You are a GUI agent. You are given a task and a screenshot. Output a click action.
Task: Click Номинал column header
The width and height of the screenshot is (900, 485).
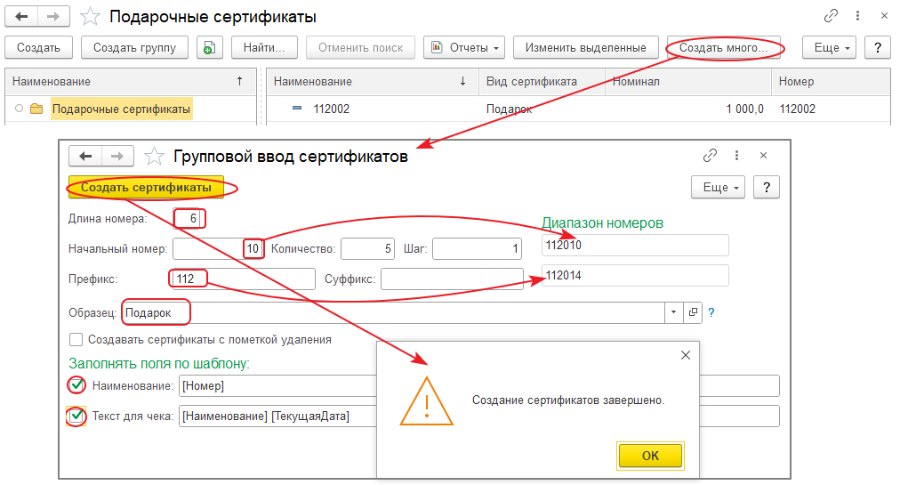click(x=688, y=82)
